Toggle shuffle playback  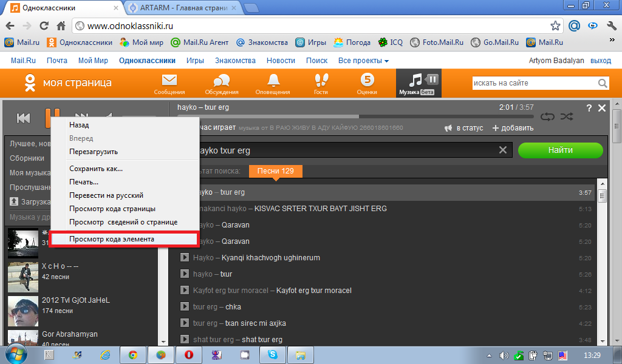[x=567, y=117]
